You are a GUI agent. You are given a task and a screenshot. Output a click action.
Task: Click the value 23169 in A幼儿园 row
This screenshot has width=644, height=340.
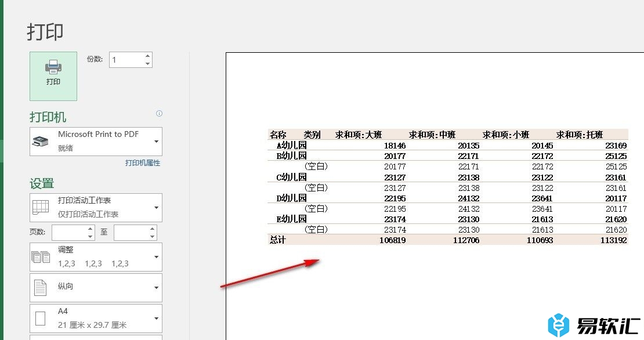click(x=616, y=146)
